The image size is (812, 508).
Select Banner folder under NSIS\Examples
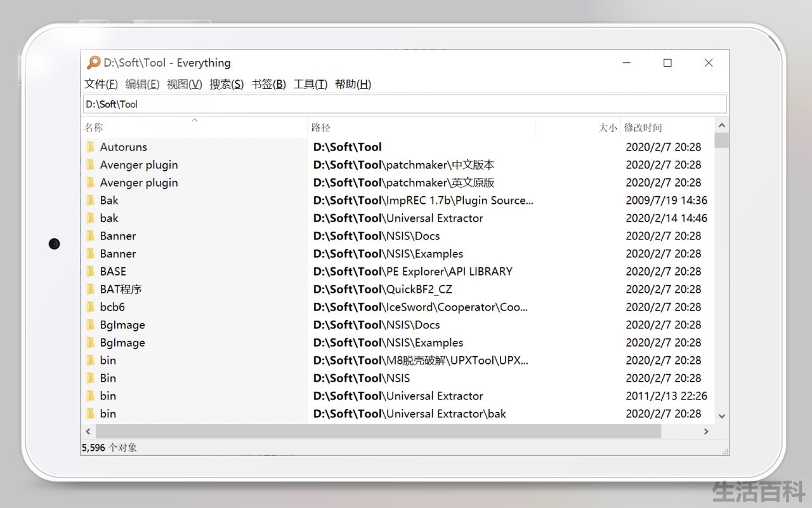[x=118, y=253]
